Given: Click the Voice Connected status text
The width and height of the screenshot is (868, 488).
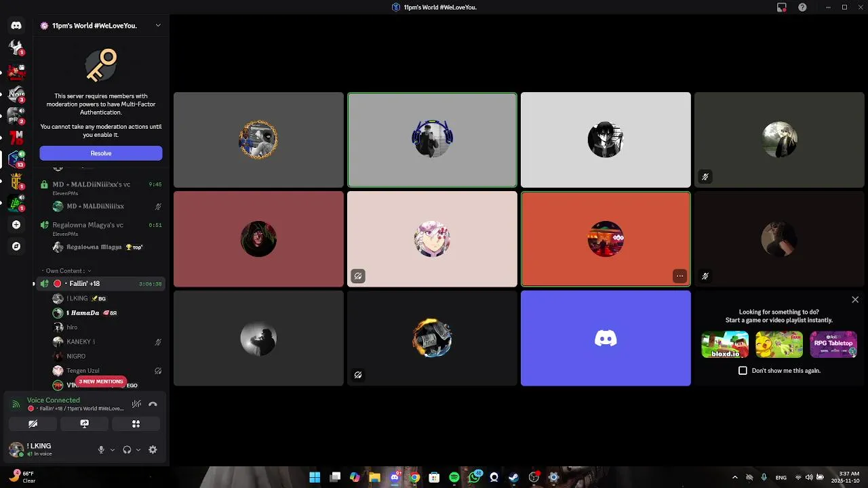Looking at the screenshot, I should click(54, 400).
